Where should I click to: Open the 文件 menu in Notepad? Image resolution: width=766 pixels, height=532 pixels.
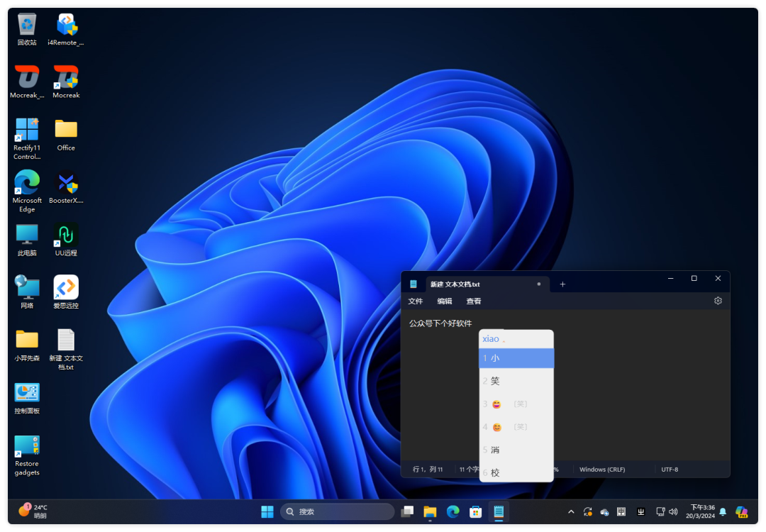pyautogui.click(x=416, y=301)
